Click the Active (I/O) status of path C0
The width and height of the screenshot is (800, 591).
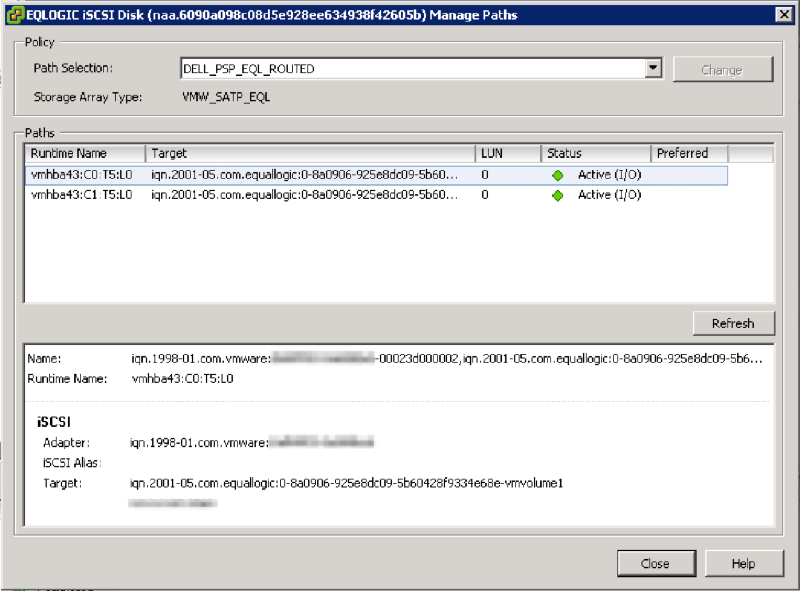tap(610, 175)
